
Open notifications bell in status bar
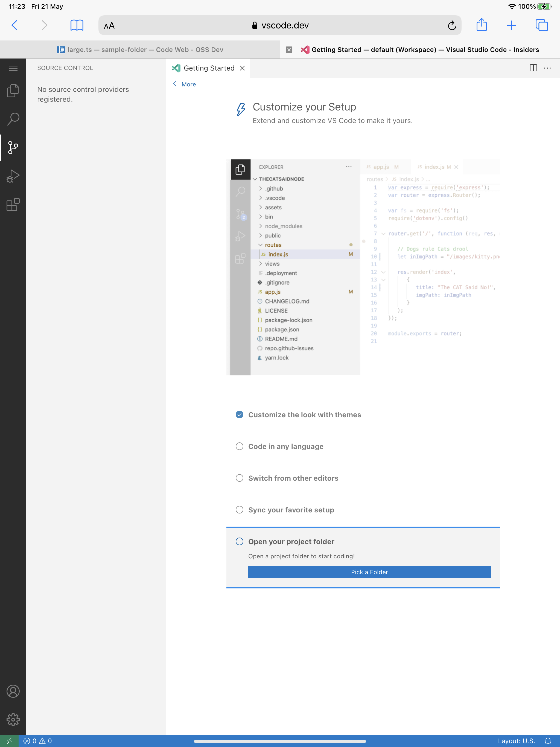pyautogui.click(x=548, y=741)
